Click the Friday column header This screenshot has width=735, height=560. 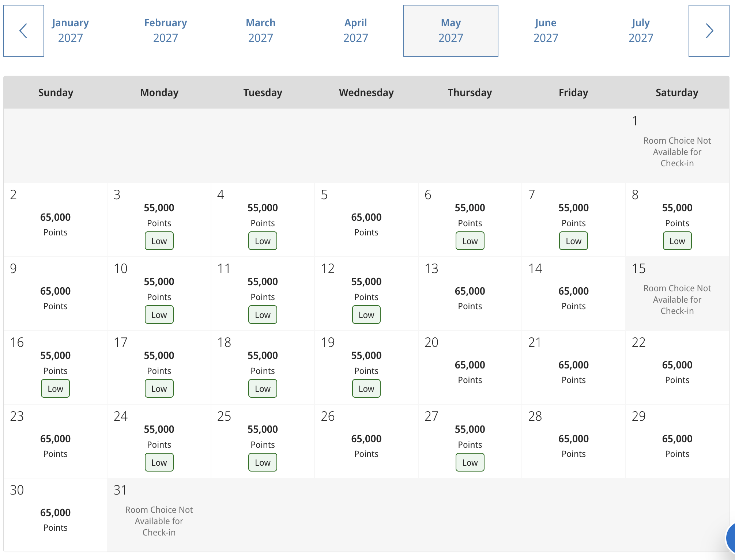pos(573,92)
